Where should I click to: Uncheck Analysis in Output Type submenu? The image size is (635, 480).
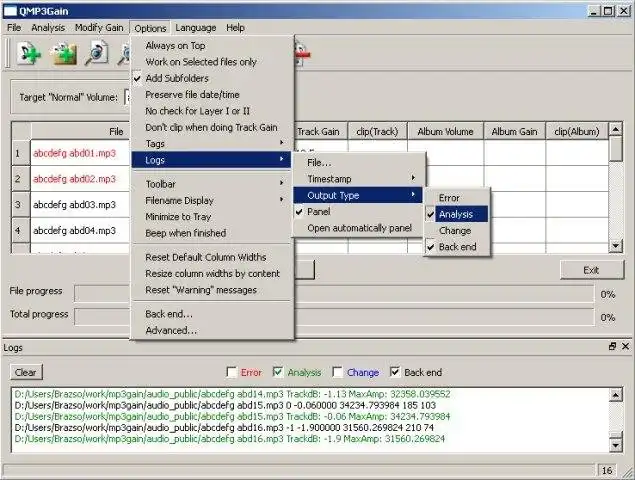click(457, 214)
